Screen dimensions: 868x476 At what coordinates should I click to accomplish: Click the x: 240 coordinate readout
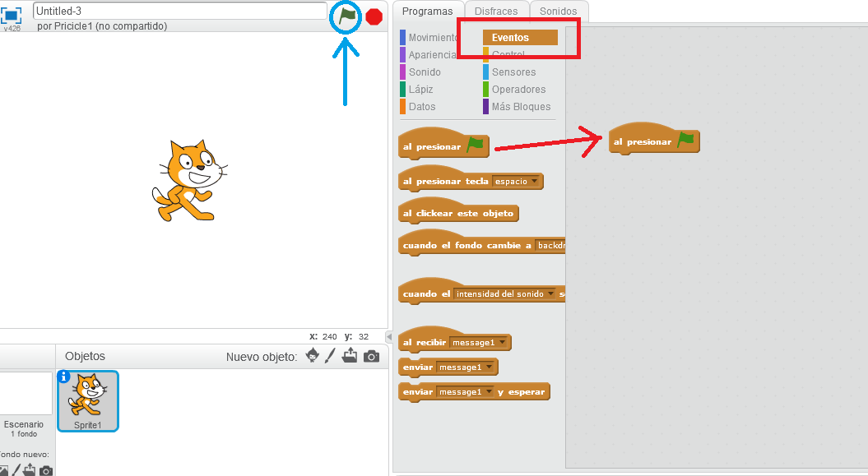pyautogui.click(x=323, y=336)
